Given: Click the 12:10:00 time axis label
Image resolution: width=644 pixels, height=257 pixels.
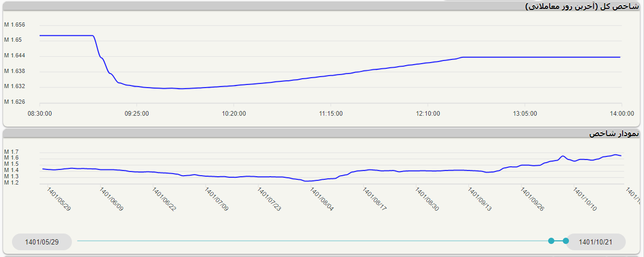Looking at the screenshot, I should [x=428, y=113].
